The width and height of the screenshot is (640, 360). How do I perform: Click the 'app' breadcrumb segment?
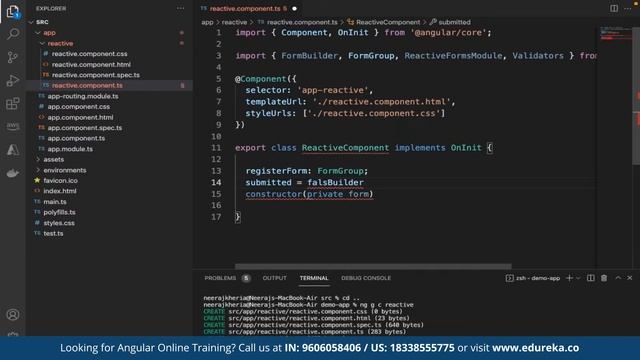point(207,22)
